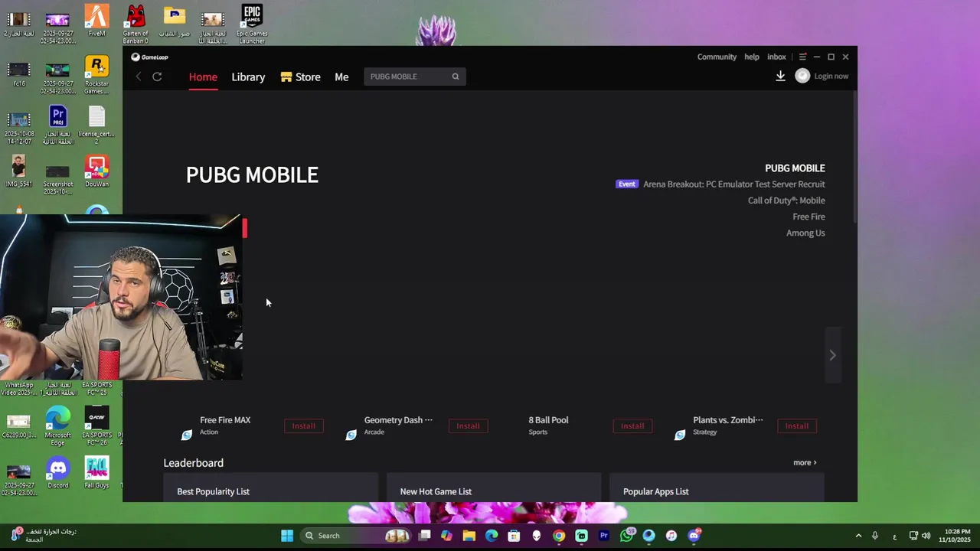Select Among Us in the banner list
The image size is (980, 551).
click(x=805, y=233)
